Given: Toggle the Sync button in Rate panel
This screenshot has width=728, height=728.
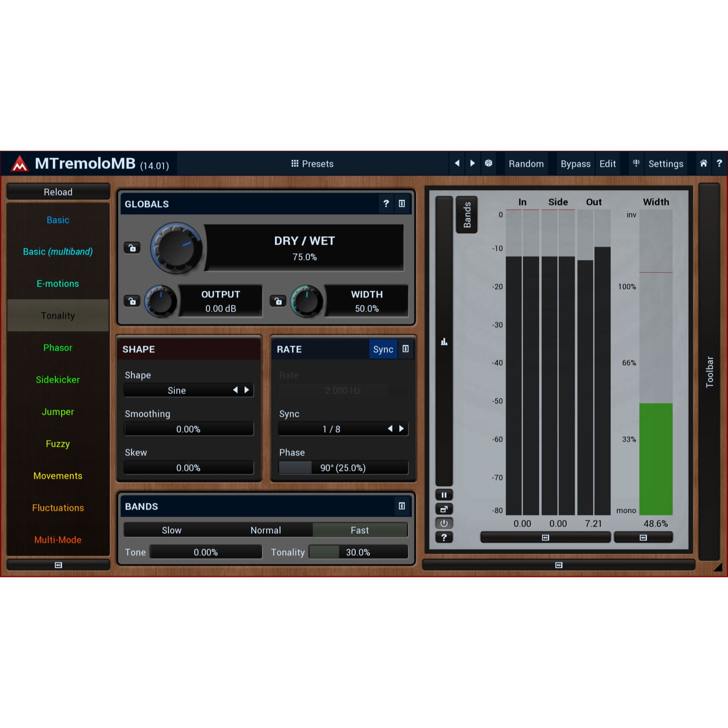Looking at the screenshot, I should 383,349.
